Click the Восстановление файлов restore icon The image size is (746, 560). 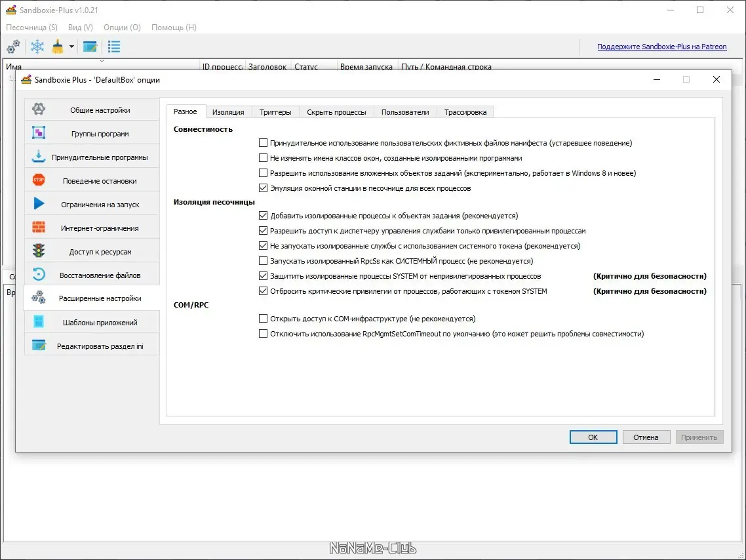coord(39,275)
